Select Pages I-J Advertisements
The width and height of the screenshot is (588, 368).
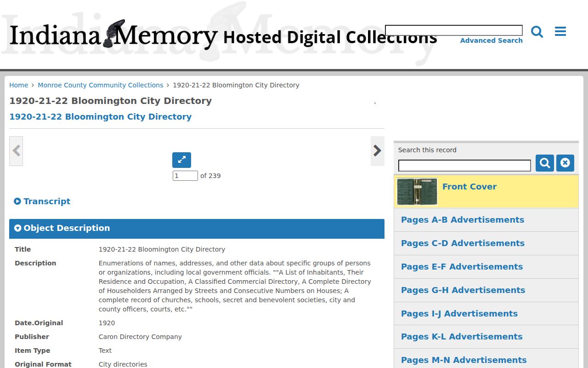486,314
